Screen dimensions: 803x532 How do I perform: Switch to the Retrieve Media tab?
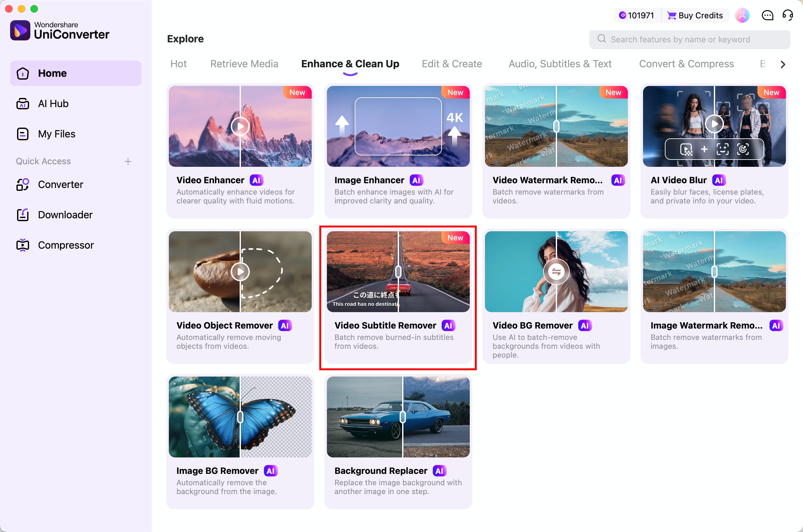click(244, 64)
